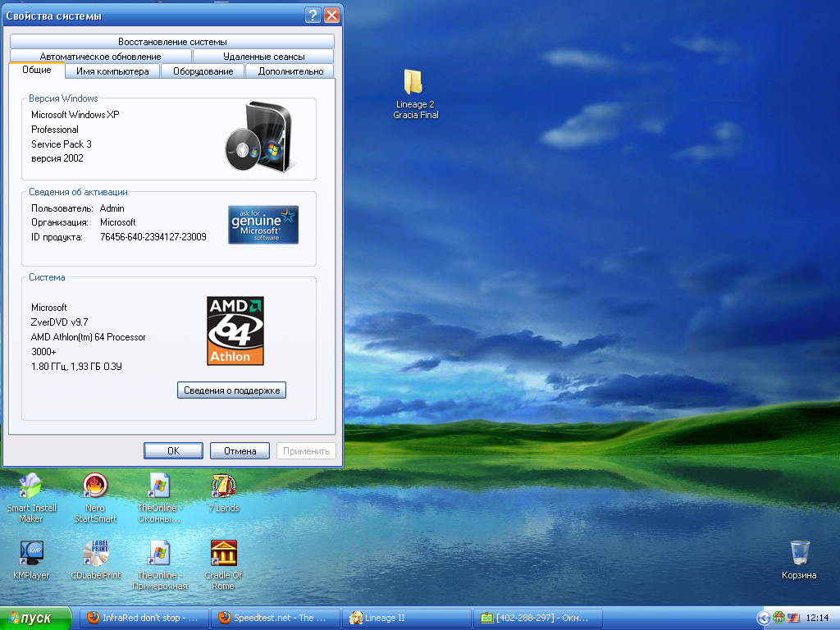Select the 7 Lands desktop icon

tap(224, 486)
